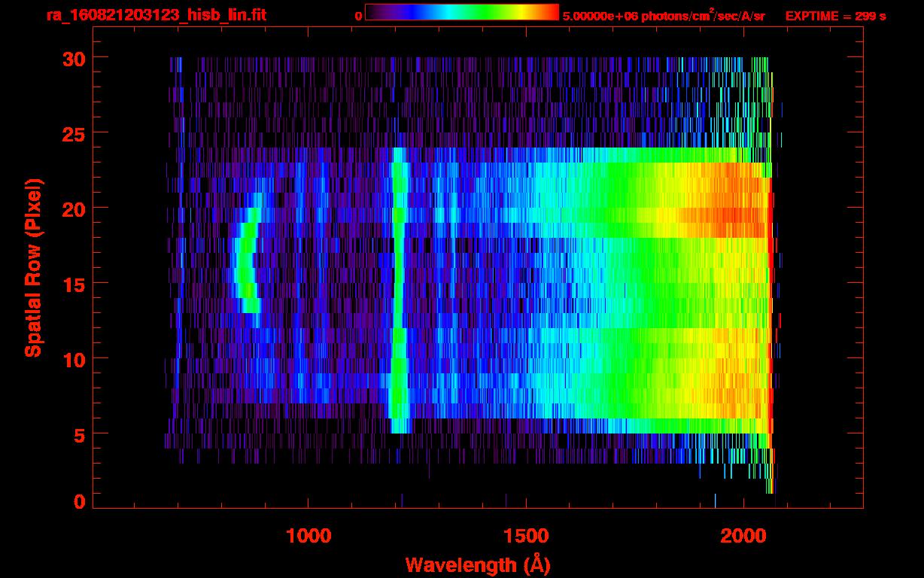Click the bright vertical emission line near 1216 Å
Image resolution: width=924 pixels, height=578 pixels.
399,290
